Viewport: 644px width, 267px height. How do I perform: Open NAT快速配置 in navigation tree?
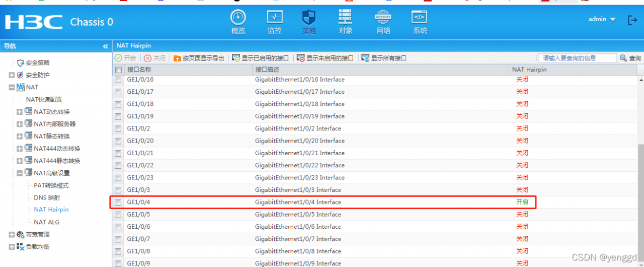click(44, 99)
